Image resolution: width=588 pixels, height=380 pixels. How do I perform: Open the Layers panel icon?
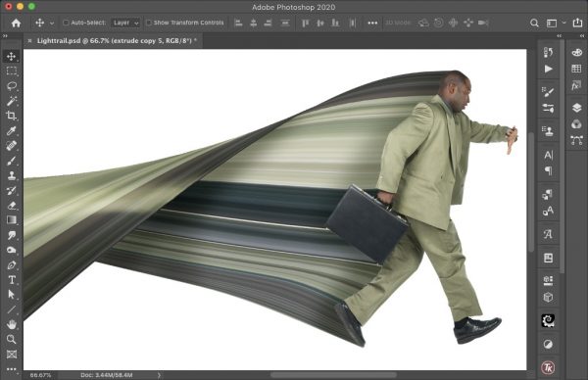click(576, 108)
